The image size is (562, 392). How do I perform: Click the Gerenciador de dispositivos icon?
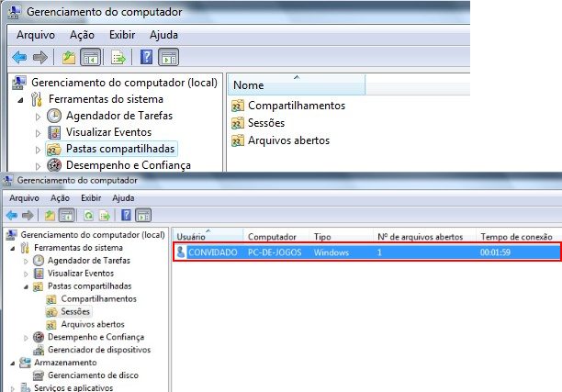coord(39,350)
